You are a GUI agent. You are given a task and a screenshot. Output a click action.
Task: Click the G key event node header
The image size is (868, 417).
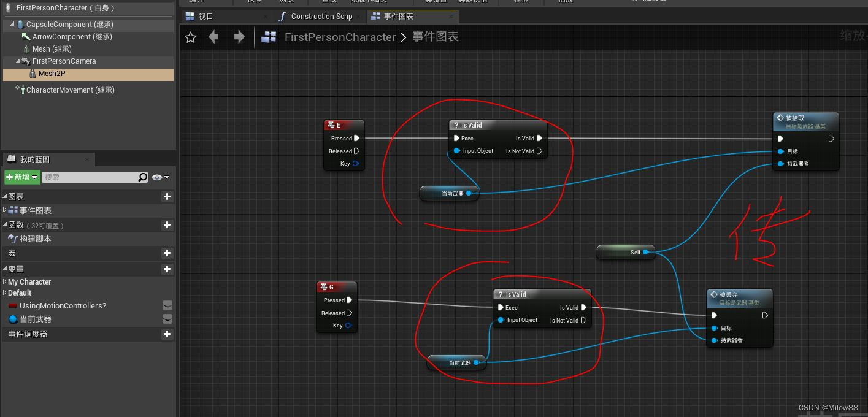pyautogui.click(x=336, y=287)
